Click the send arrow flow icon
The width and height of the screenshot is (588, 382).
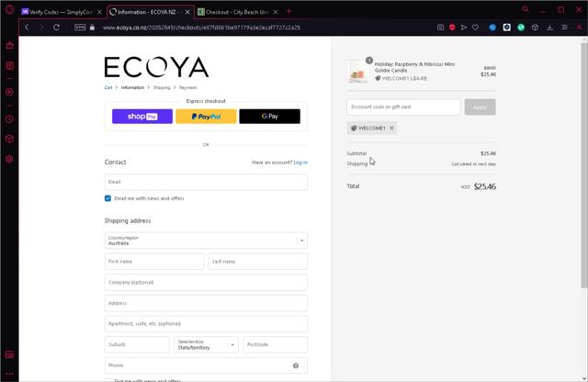tap(464, 28)
